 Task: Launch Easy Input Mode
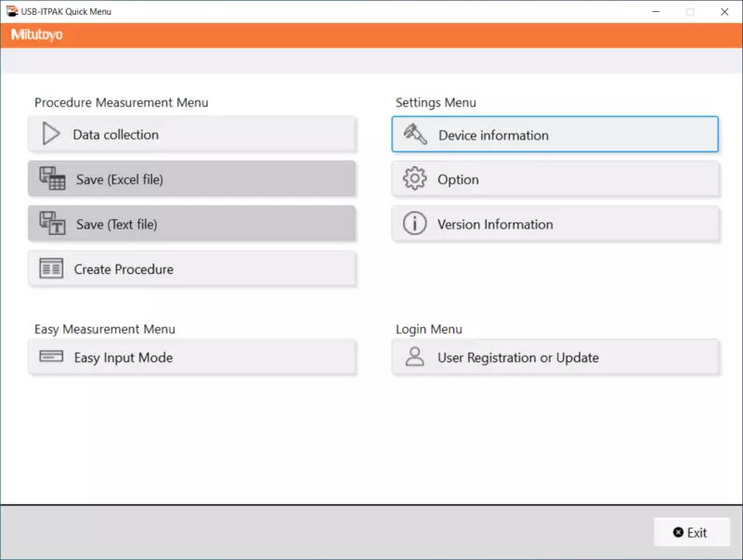coord(191,357)
